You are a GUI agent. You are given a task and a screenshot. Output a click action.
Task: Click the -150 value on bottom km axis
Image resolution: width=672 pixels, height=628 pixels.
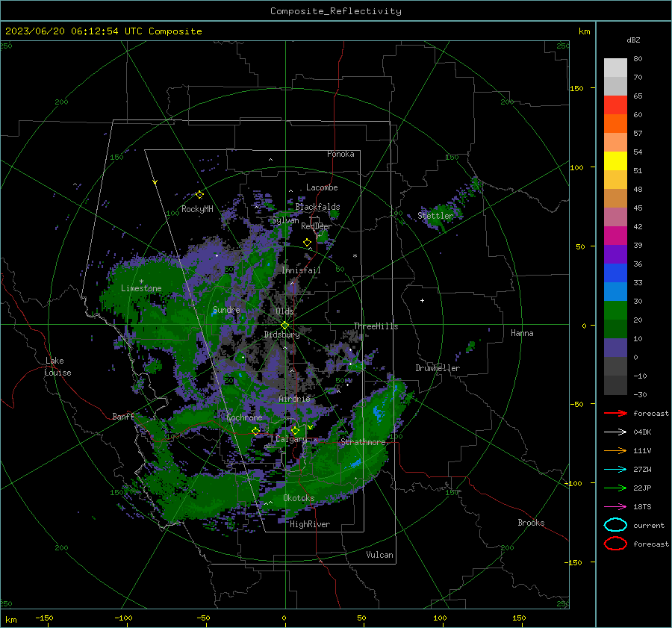tap(44, 618)
